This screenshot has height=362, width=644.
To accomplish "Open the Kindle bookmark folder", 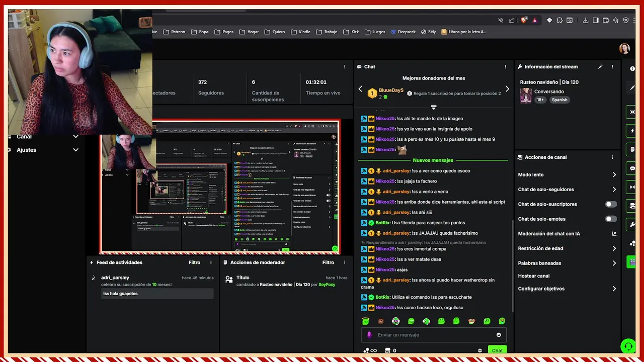I will (300, 32).
